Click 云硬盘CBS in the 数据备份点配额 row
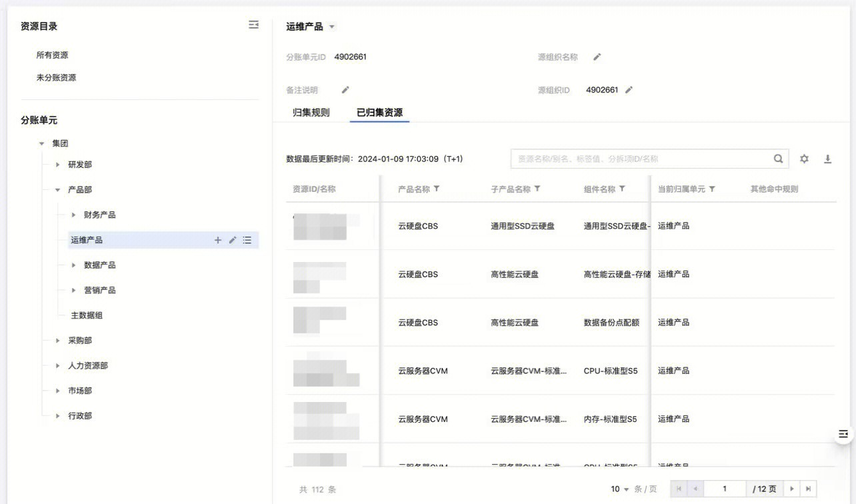 tap(418, 323)
